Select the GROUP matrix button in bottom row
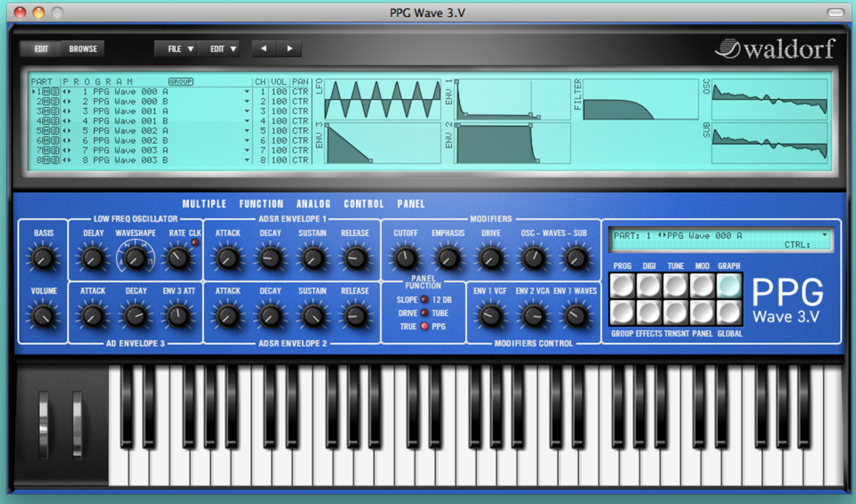 click(622, 312)
